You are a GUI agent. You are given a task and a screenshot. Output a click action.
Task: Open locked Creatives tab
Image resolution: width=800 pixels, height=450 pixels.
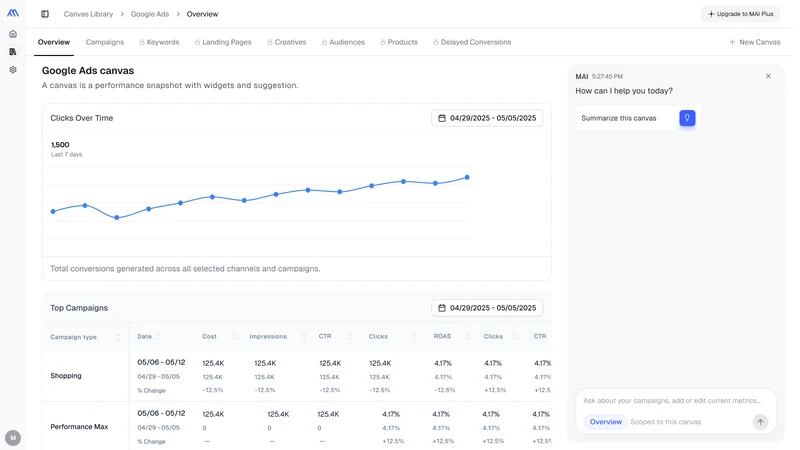point(287,42)
